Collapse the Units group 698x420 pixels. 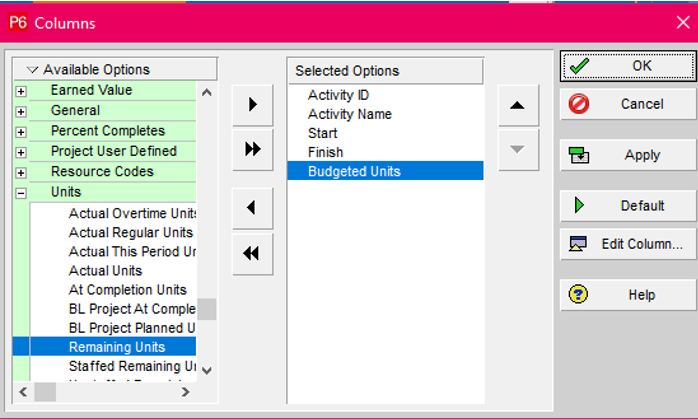21,193
